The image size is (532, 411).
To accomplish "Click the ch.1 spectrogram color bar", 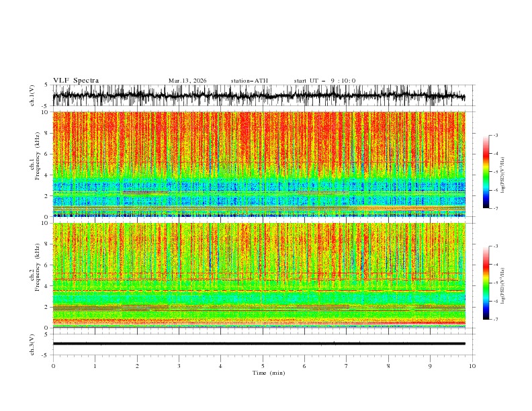I will tap(486, 172).
